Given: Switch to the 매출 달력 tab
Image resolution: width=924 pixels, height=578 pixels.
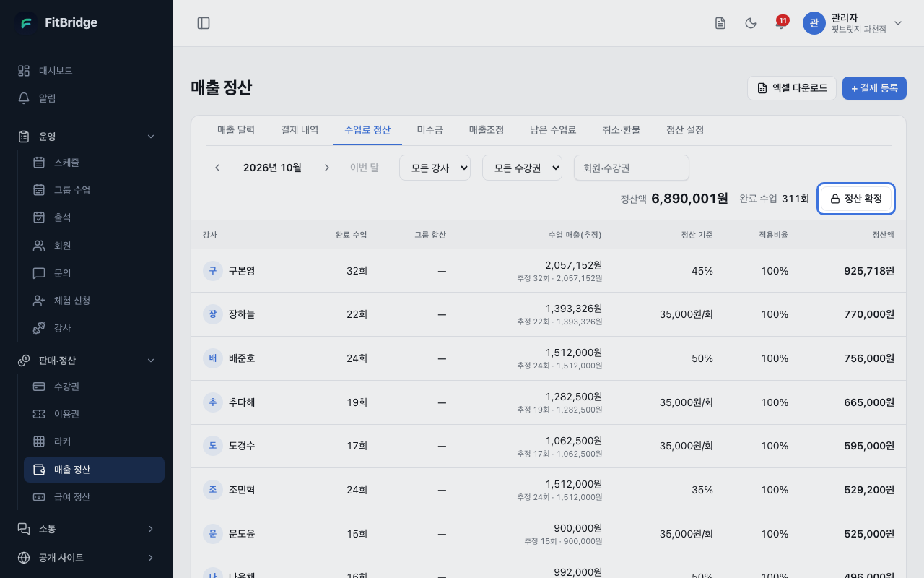Looking at the screenshot, I should (x=236, y=130).
